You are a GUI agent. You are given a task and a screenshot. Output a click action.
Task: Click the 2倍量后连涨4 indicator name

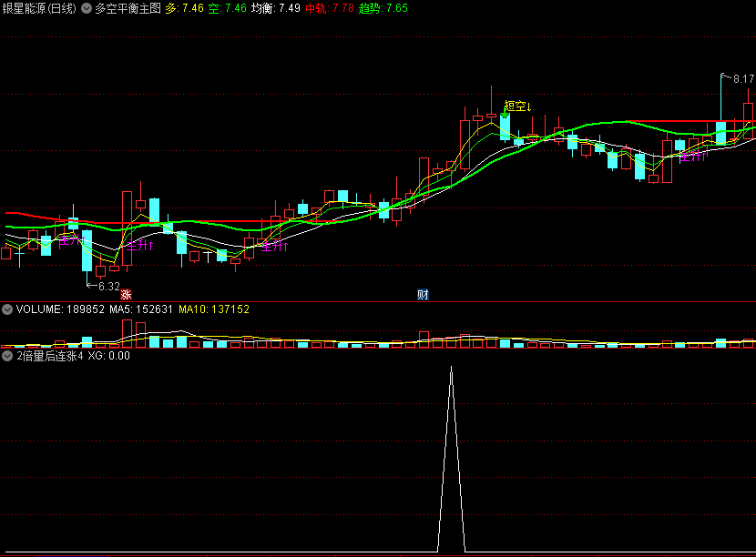[x=50, y=356]
